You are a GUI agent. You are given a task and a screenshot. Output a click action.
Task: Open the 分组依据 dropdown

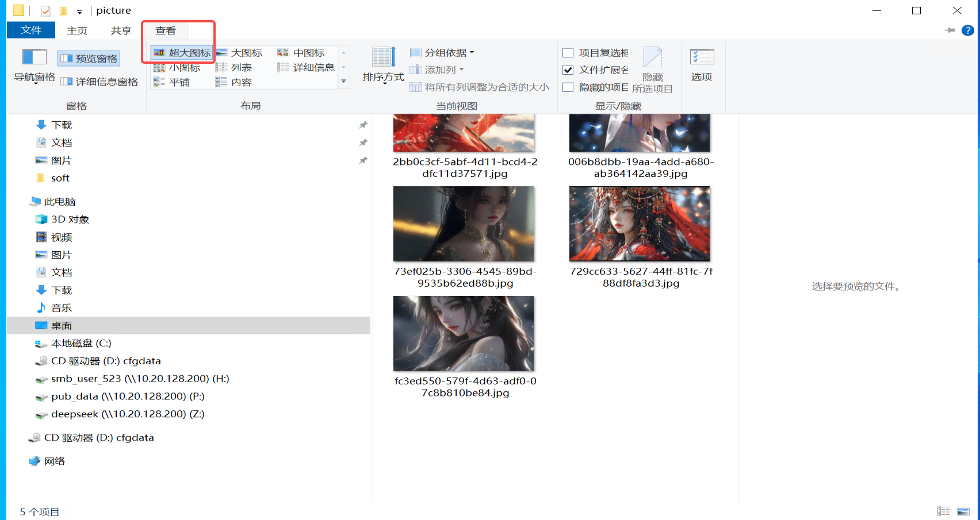coord(442,53)
